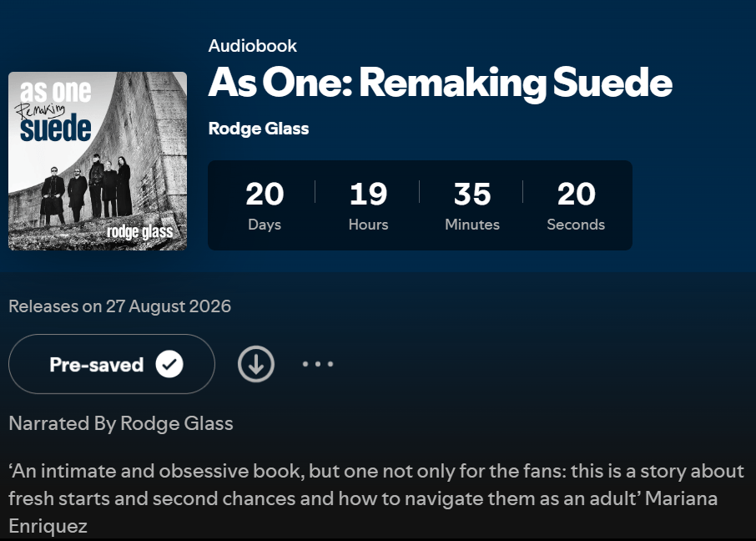Click the download arrow icon

256,364
